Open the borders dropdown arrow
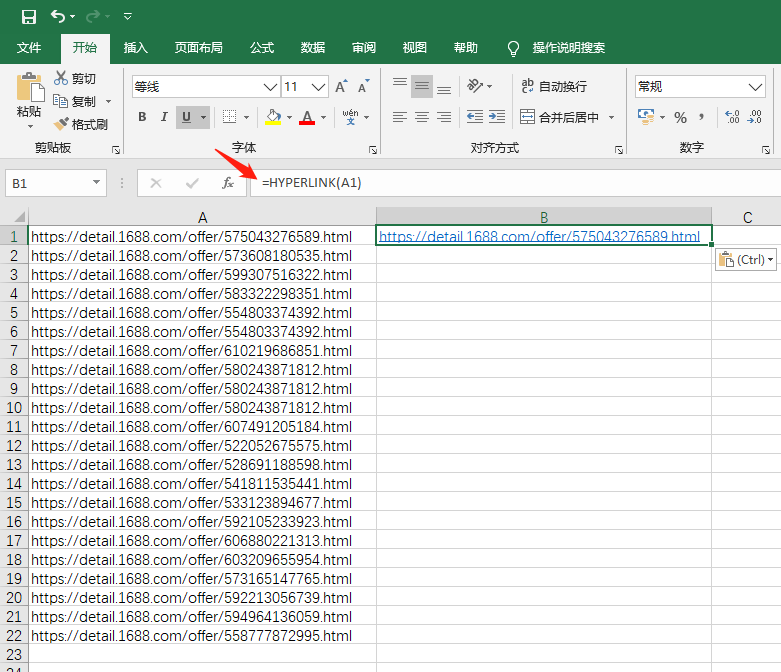Viewport: 781px width, 672px height. 247,118
